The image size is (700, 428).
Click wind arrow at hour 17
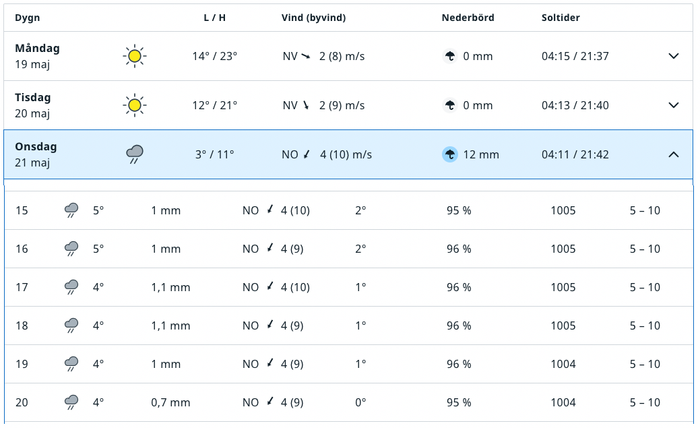[270, 286]
